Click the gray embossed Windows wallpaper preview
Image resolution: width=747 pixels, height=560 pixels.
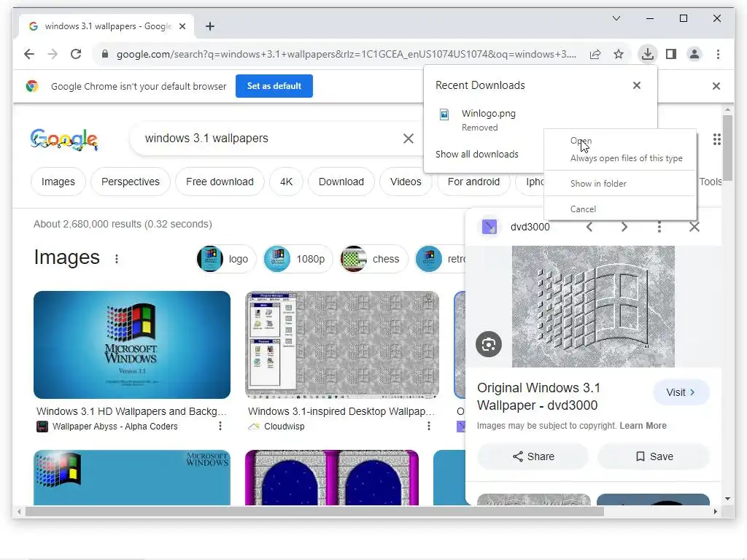pos(593,306)
